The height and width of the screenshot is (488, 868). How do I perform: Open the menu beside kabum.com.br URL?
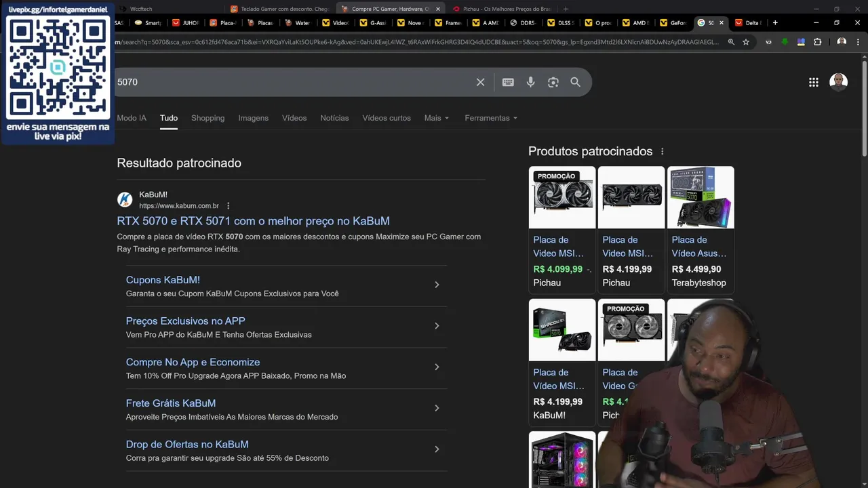[228, 206]
